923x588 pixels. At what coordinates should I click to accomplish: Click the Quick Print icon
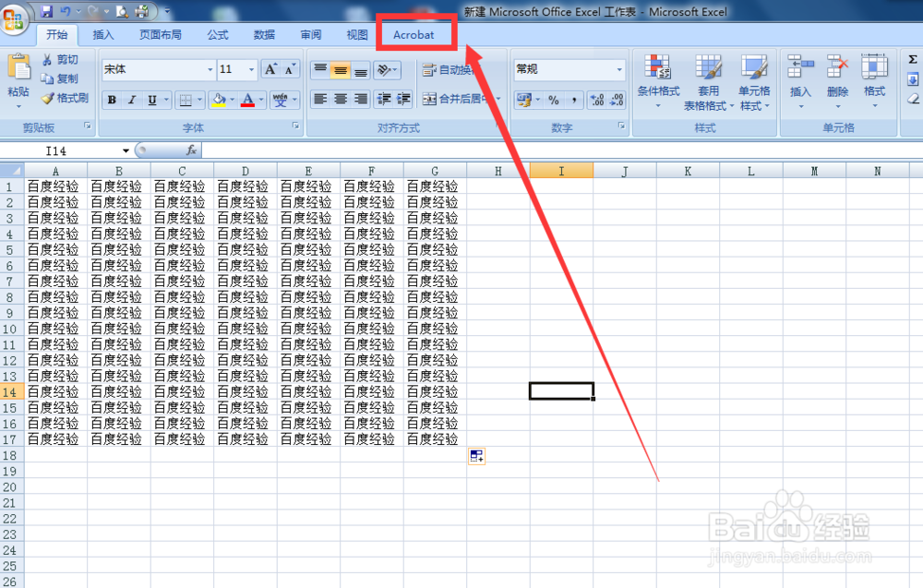(142, 11)
